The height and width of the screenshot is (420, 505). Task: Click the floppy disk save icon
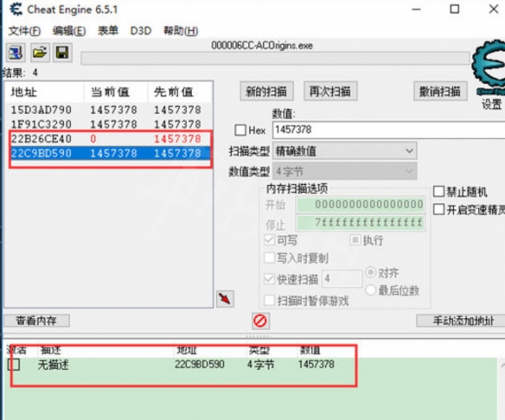[62, 53]
